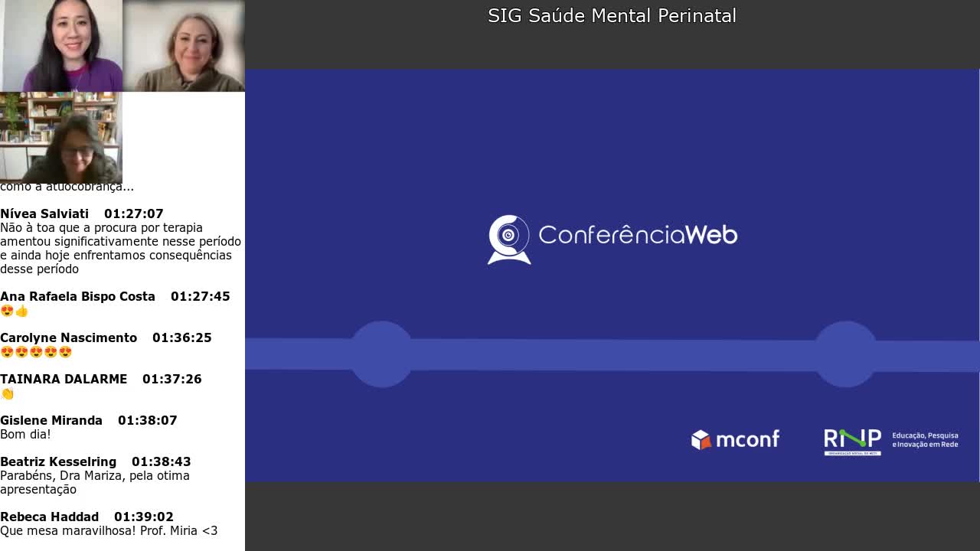
Task: Click Nívea's message about 'procura por terapia'
Action: pyautogui.click(x=121, y=248)
